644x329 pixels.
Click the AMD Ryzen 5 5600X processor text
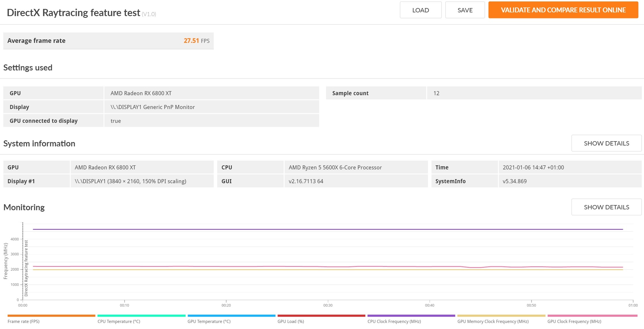(335, 167)
